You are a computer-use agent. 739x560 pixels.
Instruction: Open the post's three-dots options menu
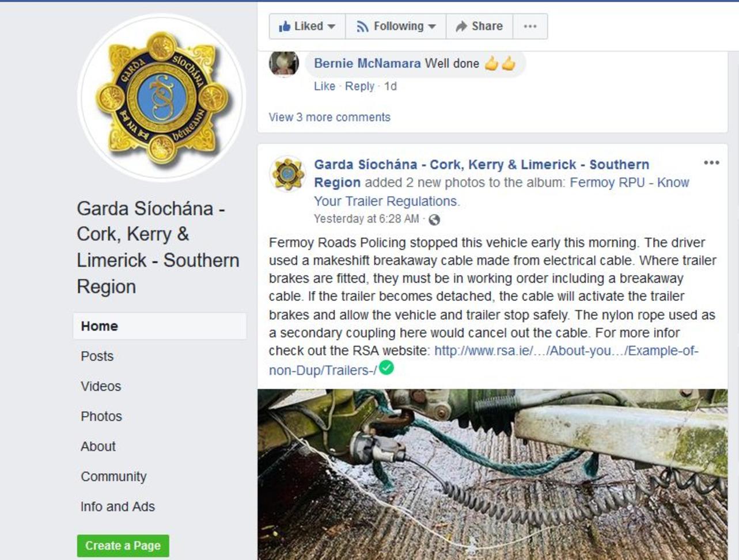point(711,163)
